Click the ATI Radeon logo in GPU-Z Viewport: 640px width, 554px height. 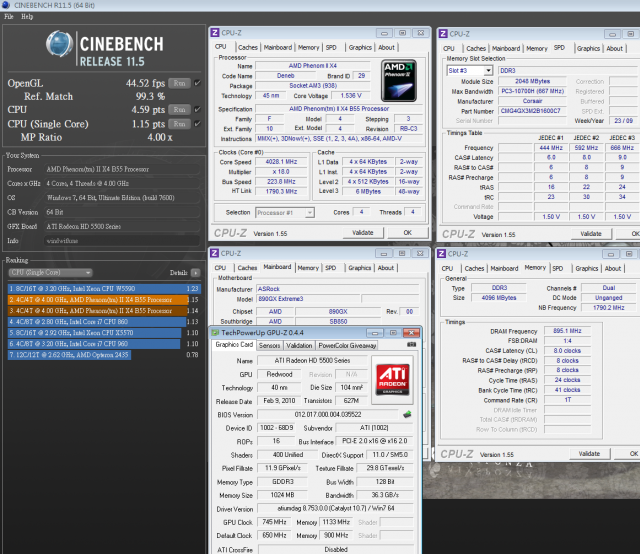pyautogui.click(x=392, y=380)
